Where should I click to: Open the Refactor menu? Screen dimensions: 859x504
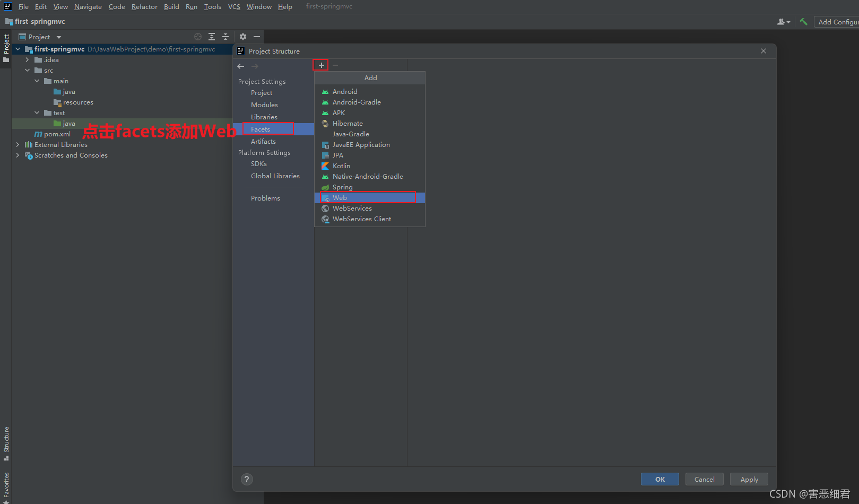(144, 6)
